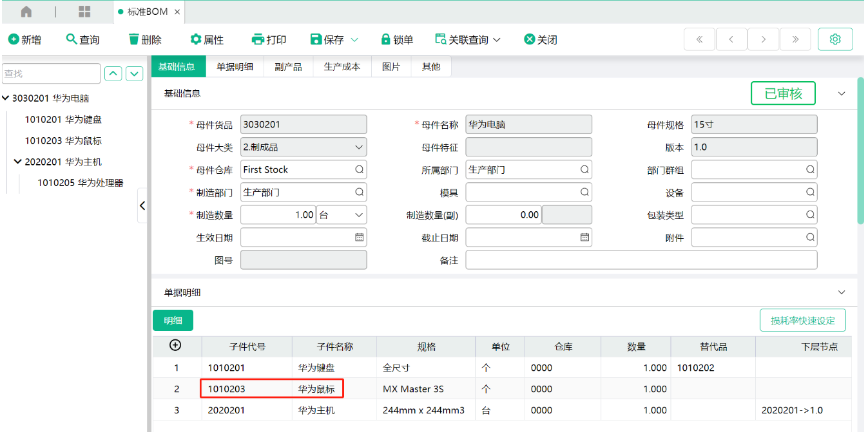Collapse the 2020201 华为主机 tree node
Viewport: 868px width, 434px height.
pos(18,162)
